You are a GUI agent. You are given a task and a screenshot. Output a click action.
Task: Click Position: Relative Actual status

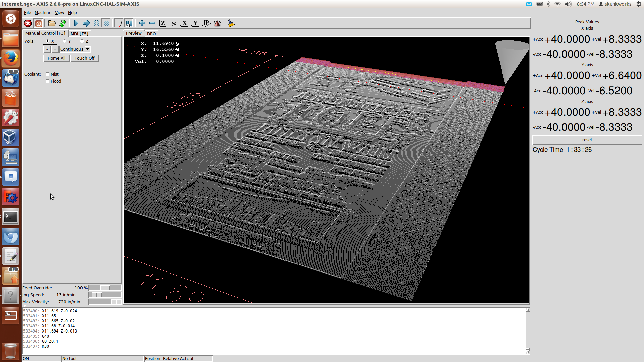click(x=178, y=358)
